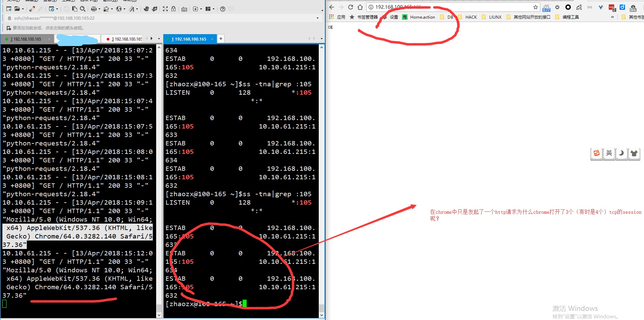Expand the session properties dropdown arrow
This screenshot has width=644, height=320.
click(x=57, y=9)
